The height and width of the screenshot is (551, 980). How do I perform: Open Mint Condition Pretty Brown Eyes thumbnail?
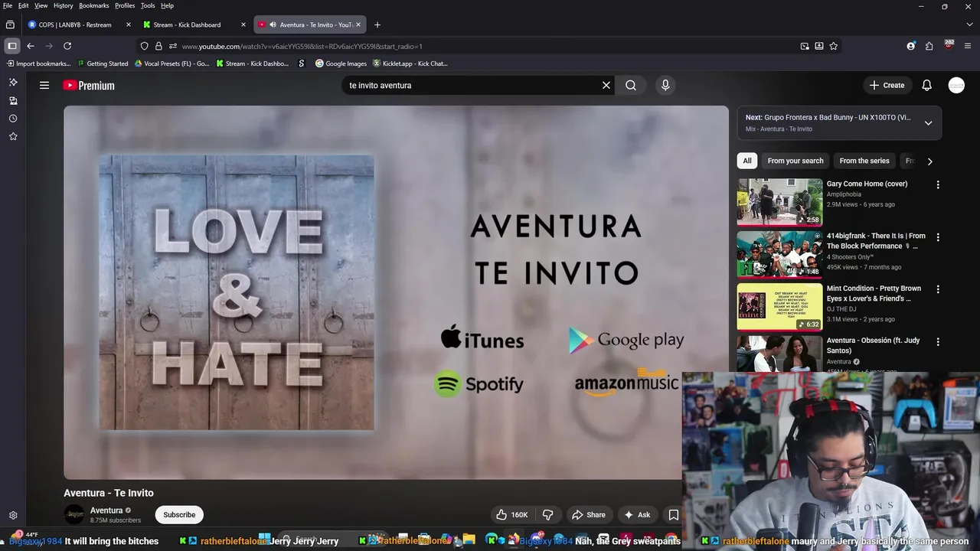click(779, 307)
